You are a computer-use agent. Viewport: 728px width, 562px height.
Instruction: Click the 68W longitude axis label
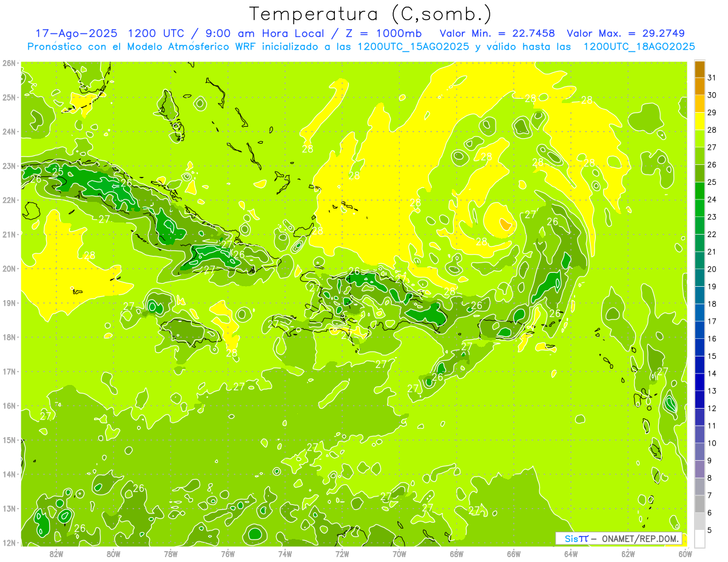click(x=457, y=554)
